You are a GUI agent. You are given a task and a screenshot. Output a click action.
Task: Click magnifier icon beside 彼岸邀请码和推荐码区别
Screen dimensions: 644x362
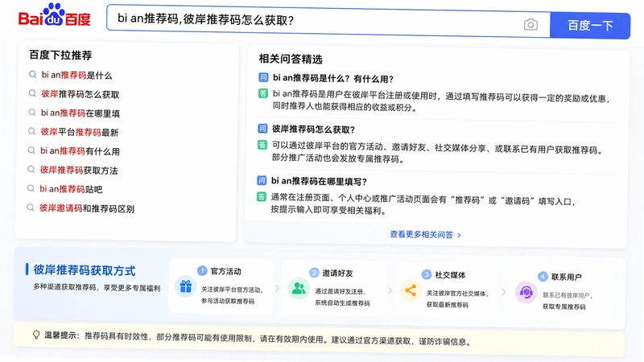coord(31,208)
